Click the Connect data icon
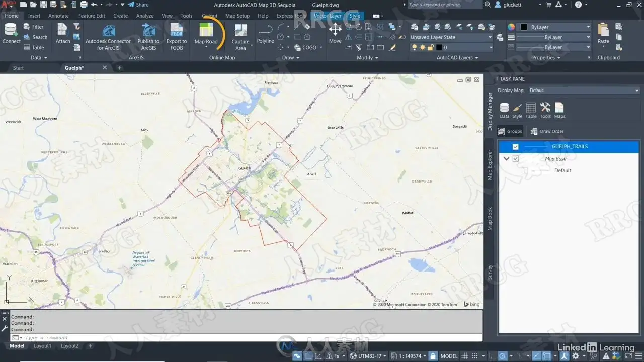 pyautogui.click(x=11, y=34)
